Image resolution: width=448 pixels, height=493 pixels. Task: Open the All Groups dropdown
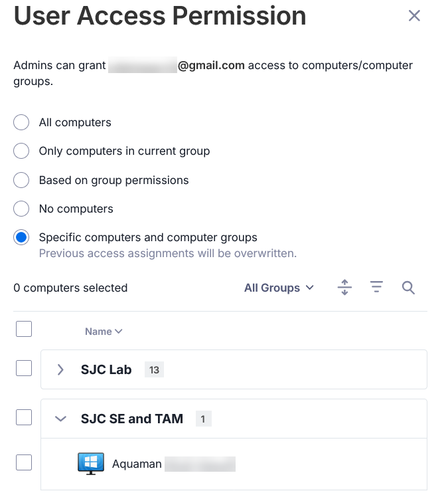click(x=279, y=288)
